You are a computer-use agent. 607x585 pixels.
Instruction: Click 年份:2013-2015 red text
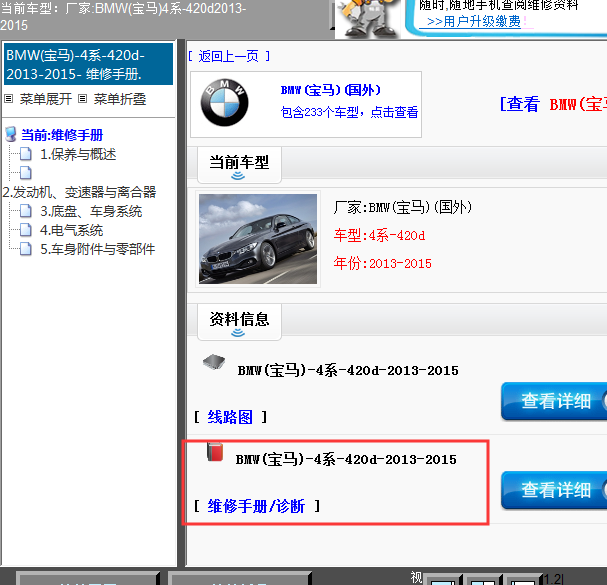[382, 263]
